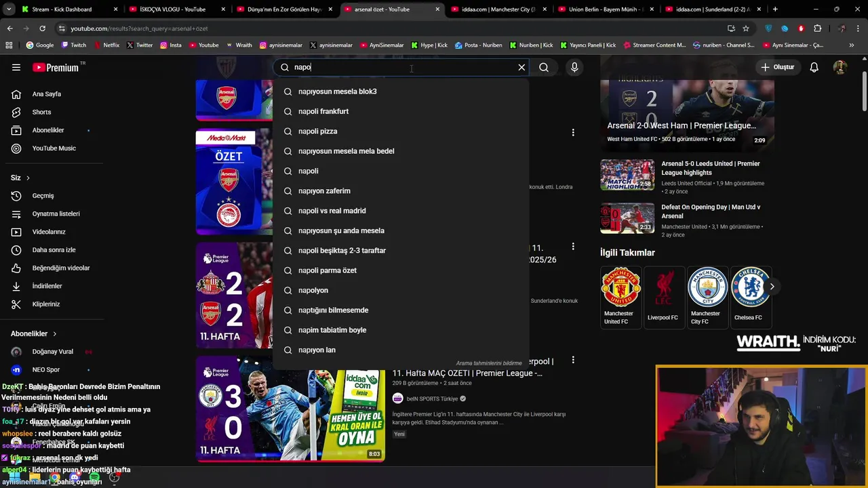Open the YouTube hamburger guide menu

point(16,67)
